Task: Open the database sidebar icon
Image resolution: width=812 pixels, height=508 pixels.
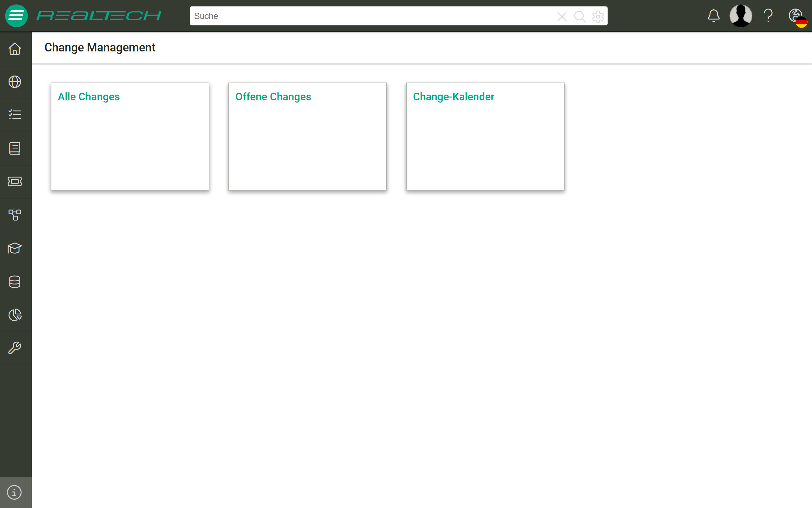Action: pyautogui.click(x=15, y=282)
